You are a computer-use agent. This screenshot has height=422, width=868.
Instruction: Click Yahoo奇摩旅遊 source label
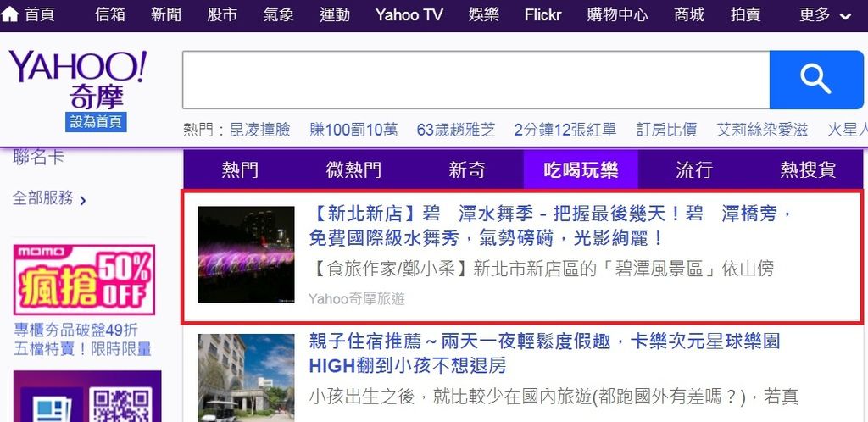(357, 299)
